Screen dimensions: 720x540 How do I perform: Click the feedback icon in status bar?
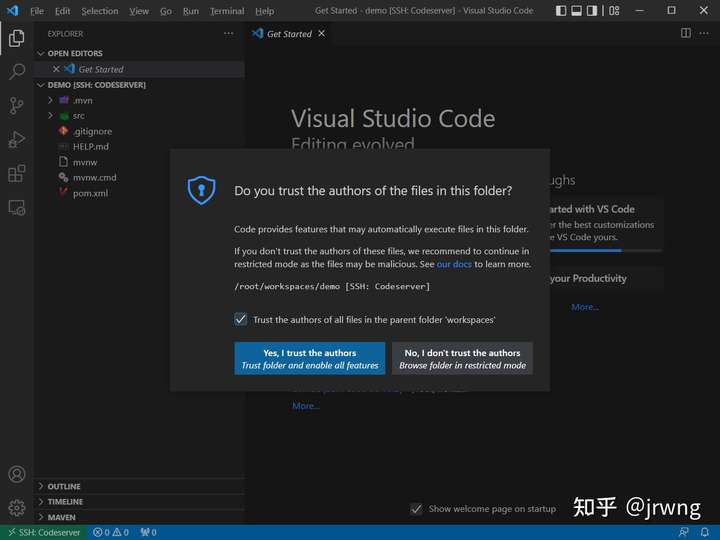click(x=684, y=532)
